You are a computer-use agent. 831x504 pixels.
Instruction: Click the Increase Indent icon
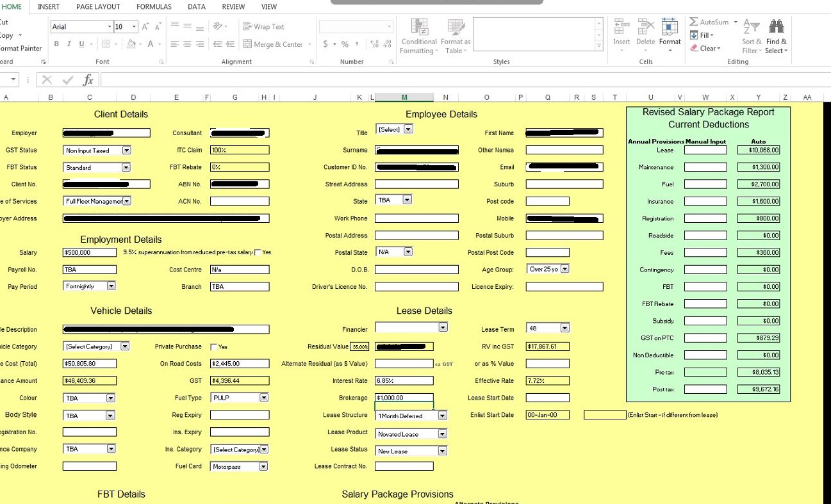tap(230, 44)
